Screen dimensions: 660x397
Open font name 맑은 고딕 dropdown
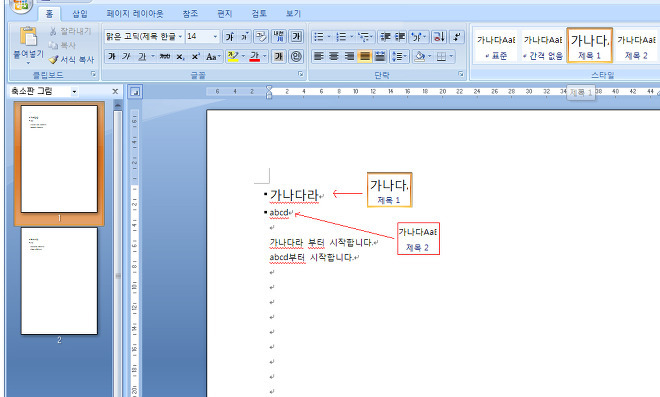pos(181,37)
